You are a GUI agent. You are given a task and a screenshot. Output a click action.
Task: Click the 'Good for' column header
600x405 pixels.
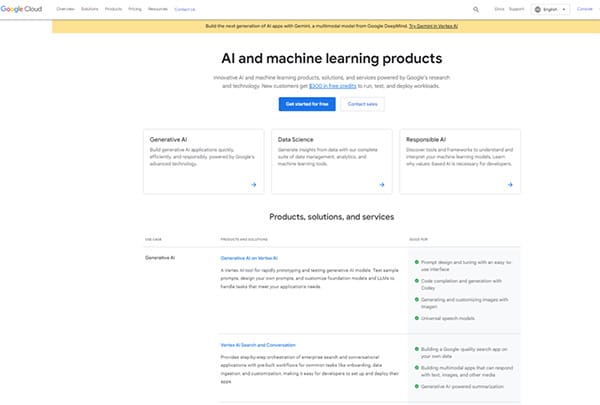click(x=418, y=239)
